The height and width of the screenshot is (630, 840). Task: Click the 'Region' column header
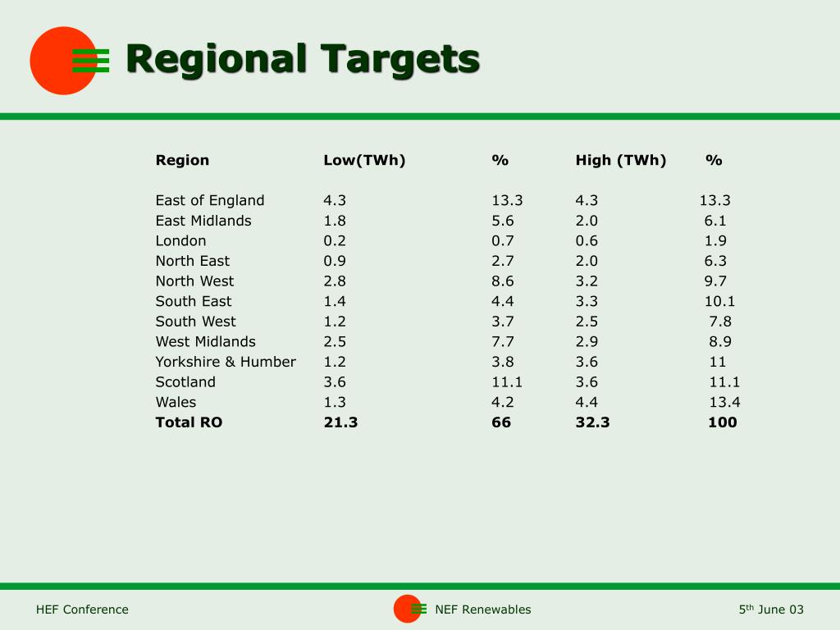(182, 160)
